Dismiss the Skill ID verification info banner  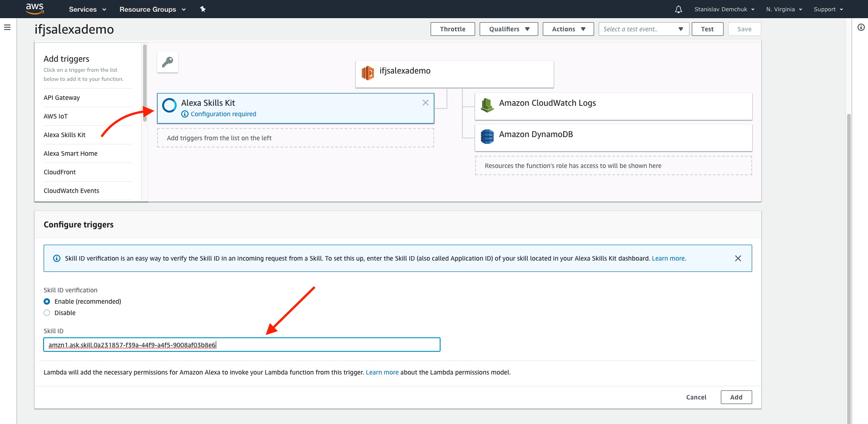click(x=738, y=258)
